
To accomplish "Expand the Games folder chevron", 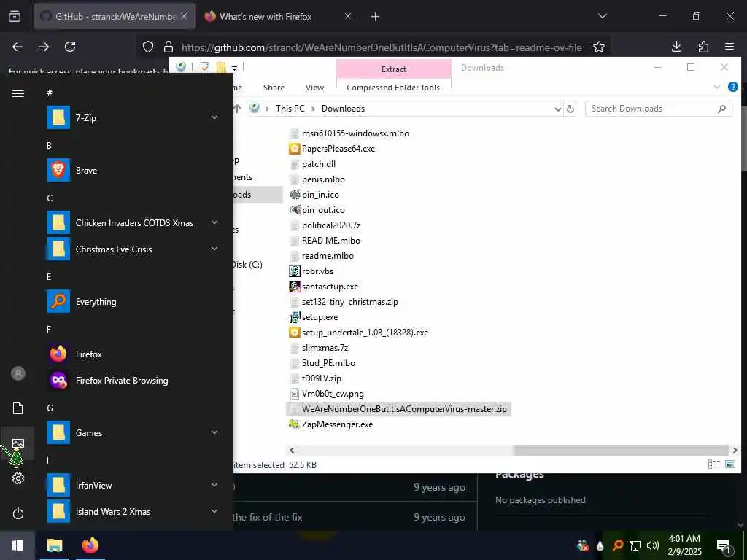I will [214, 432].
